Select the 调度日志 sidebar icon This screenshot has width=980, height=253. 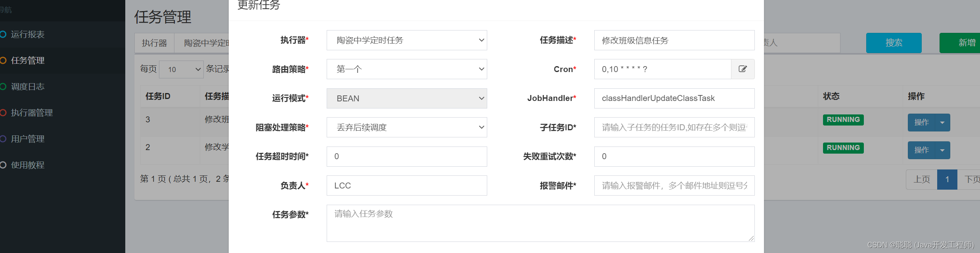[4, 86]
